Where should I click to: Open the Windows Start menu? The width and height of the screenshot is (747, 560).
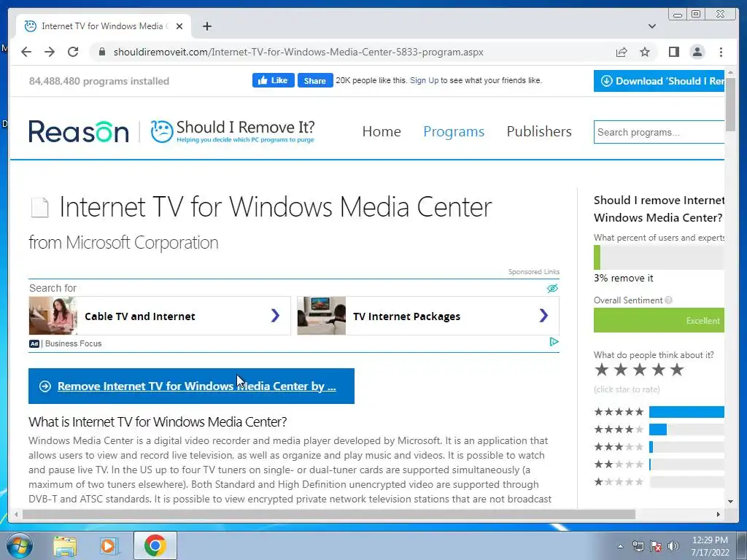pyautogui.click(x=19, y=545)
